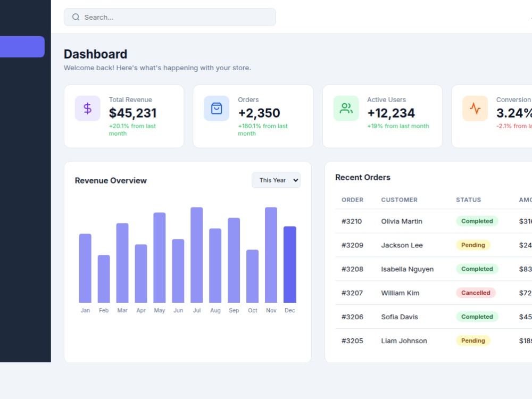This screenshot has width=532, height=399.
Task: Click the Recent Orders heading
Action: coord(363,178)
